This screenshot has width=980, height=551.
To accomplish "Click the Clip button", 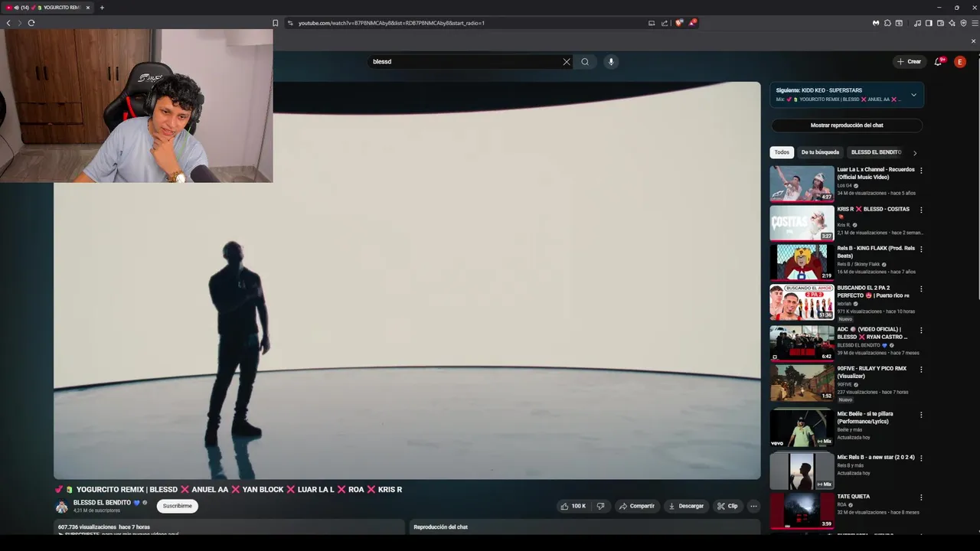I will pos(727,506).
